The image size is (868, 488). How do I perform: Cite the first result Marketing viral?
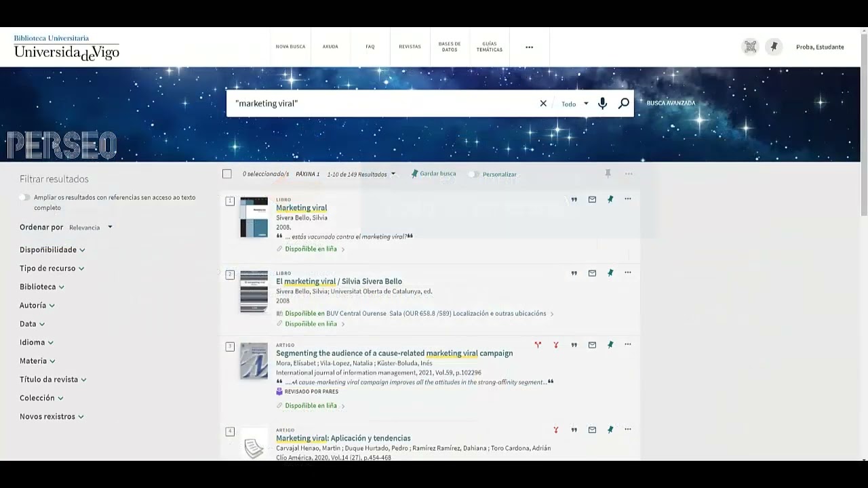(x=574, y=199)
